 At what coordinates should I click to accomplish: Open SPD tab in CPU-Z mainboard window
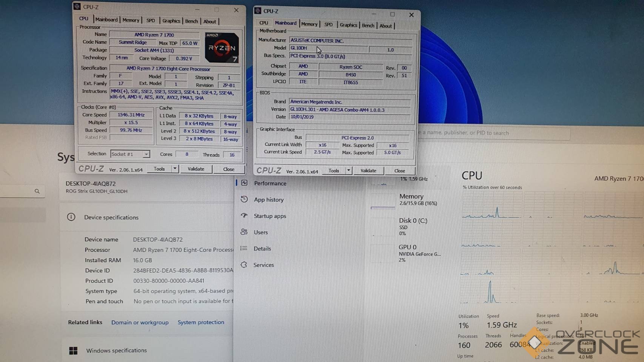(328, 25)
